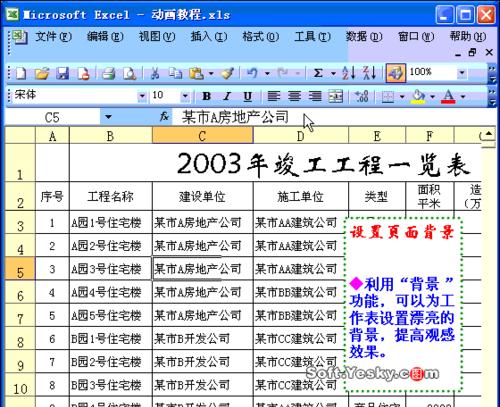Image resolution: width=500 pixels, height=407 pixels.
Task: Click the Excel workbook icon in the menu bar
Action: pyautogui.click(x=19, y=37)
